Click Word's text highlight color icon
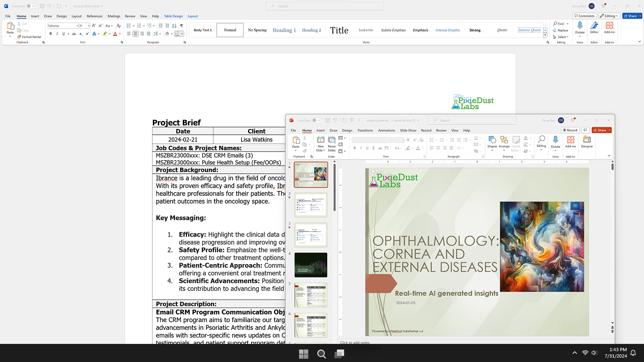This screenshot has height=362, width=644. point(105,34)
